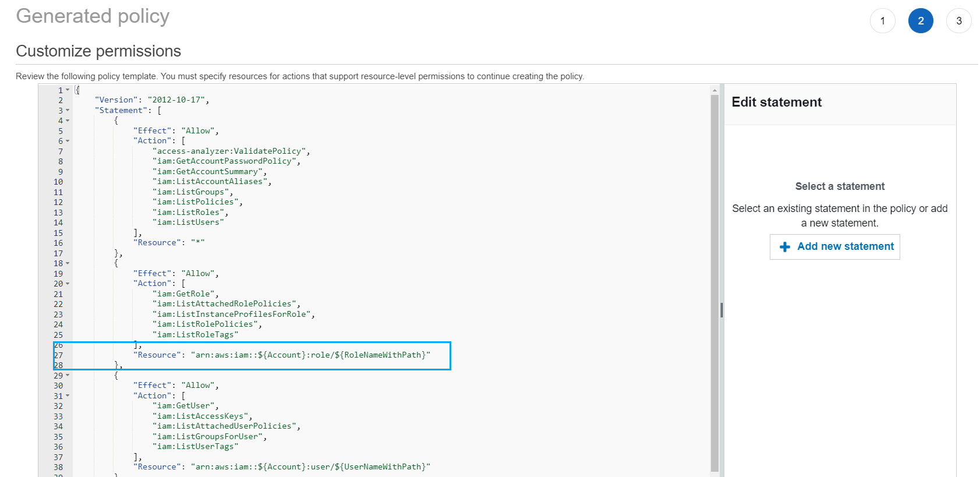980x477 pixels.
Task: Click the iam:GetAccountSummary action line
Action: point(209,172)
